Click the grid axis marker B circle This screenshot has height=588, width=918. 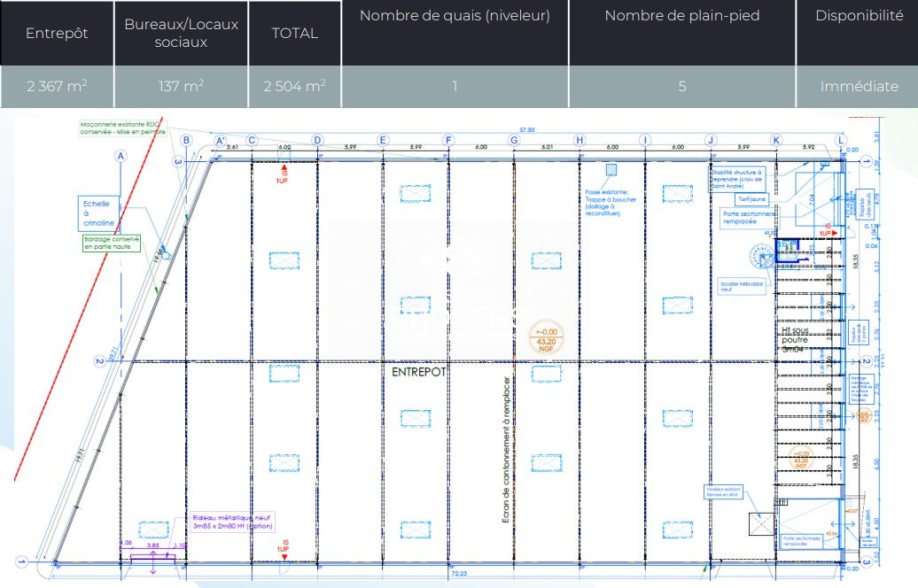click(x=186, y=140)
